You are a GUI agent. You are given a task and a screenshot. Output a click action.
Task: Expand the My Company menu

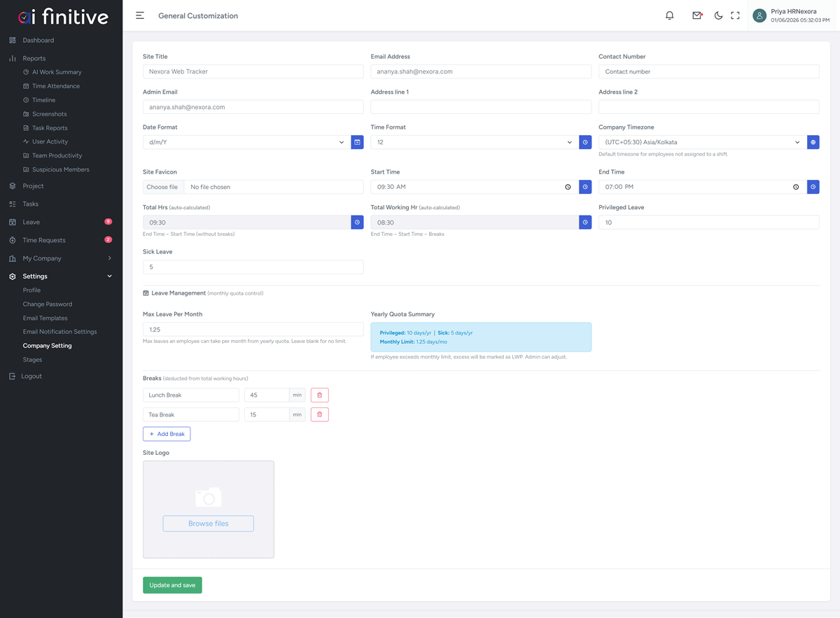pos(61,258)
